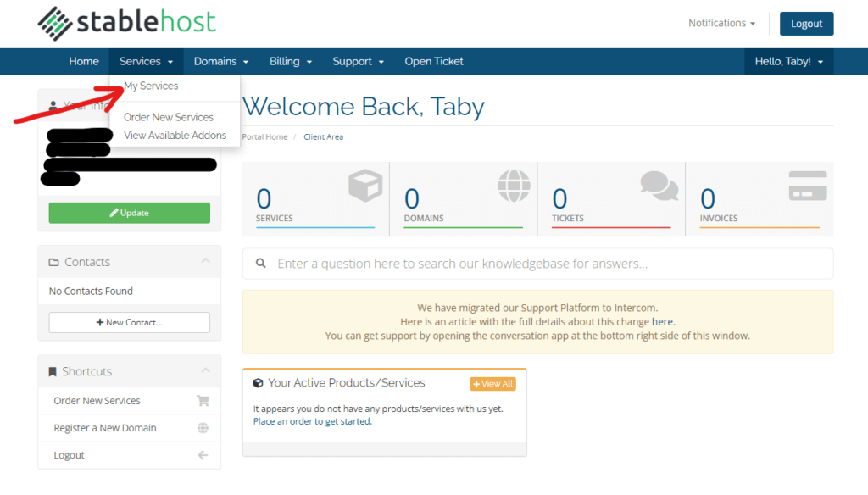Expand the Billing menu

pos(291,61)
